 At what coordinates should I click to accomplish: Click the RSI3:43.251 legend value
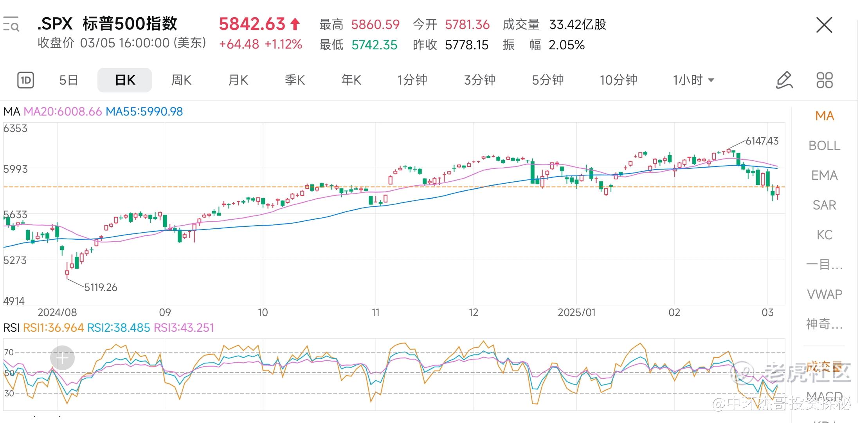tap(184, 328)
